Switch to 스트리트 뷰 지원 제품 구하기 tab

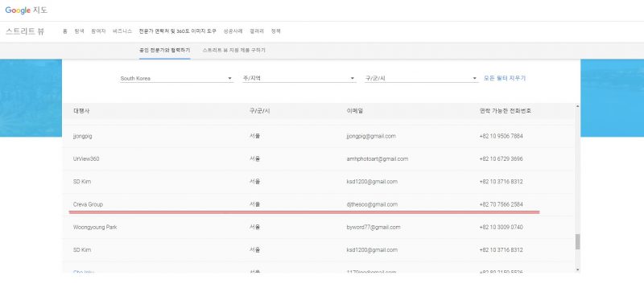click(x=234, y=50)
